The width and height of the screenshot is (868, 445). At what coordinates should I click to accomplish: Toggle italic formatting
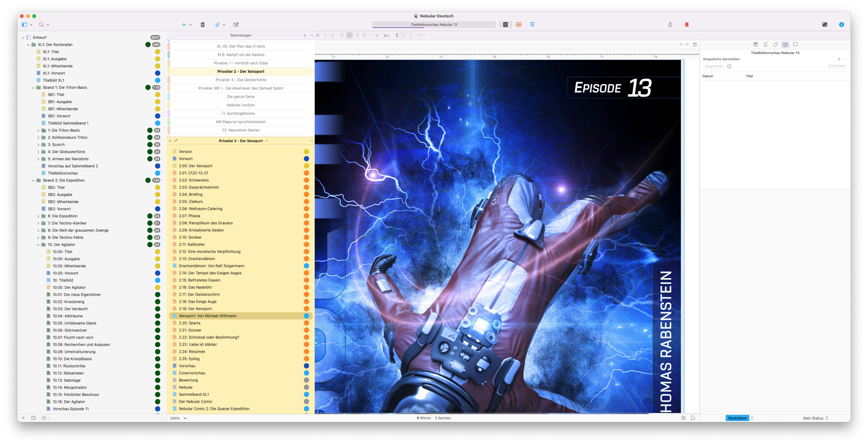(325, 35)
